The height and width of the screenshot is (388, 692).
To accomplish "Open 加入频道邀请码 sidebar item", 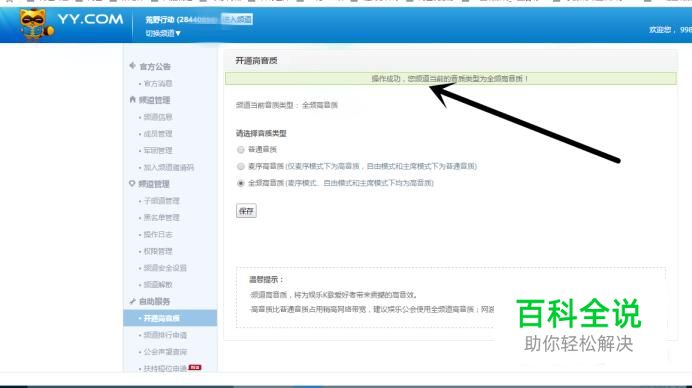I will [x=169, y=167].
